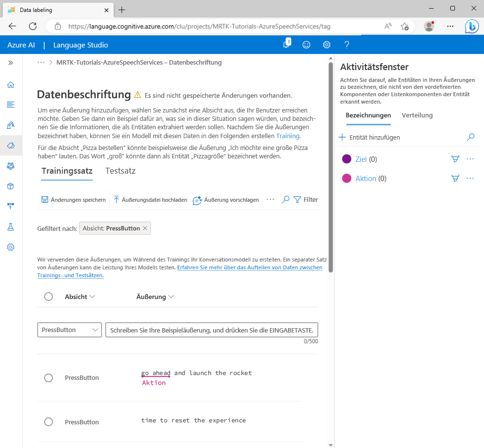Viewport: 484px width, 448px height.
Task: Open more options for Aktion entity
Action: (470, 178)
